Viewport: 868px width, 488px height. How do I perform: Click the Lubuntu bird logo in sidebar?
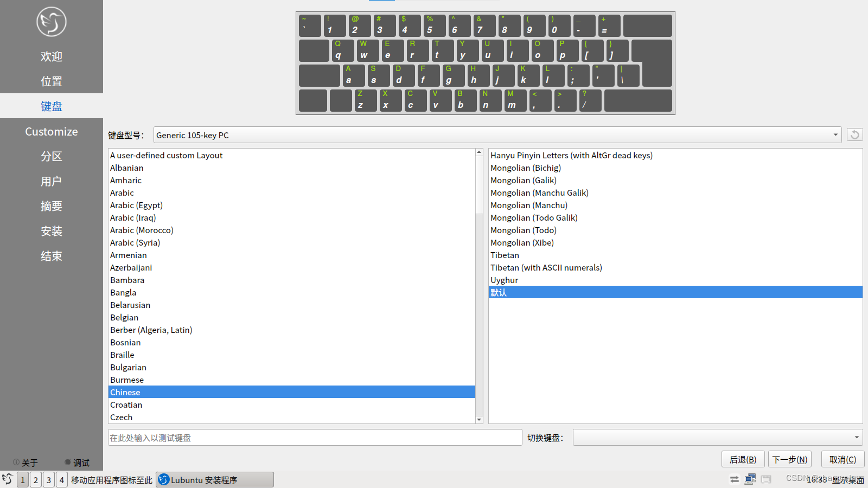(52, 22)
